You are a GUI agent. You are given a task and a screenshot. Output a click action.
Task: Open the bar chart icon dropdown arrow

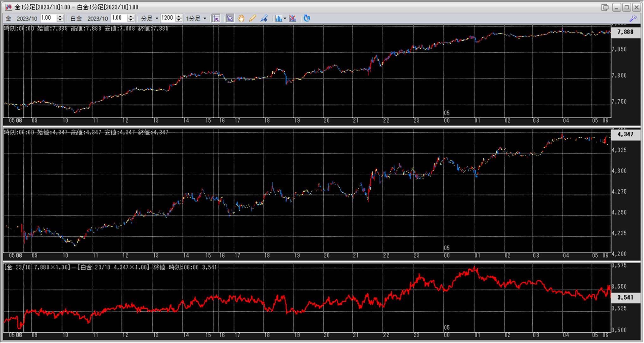[285, 18]
